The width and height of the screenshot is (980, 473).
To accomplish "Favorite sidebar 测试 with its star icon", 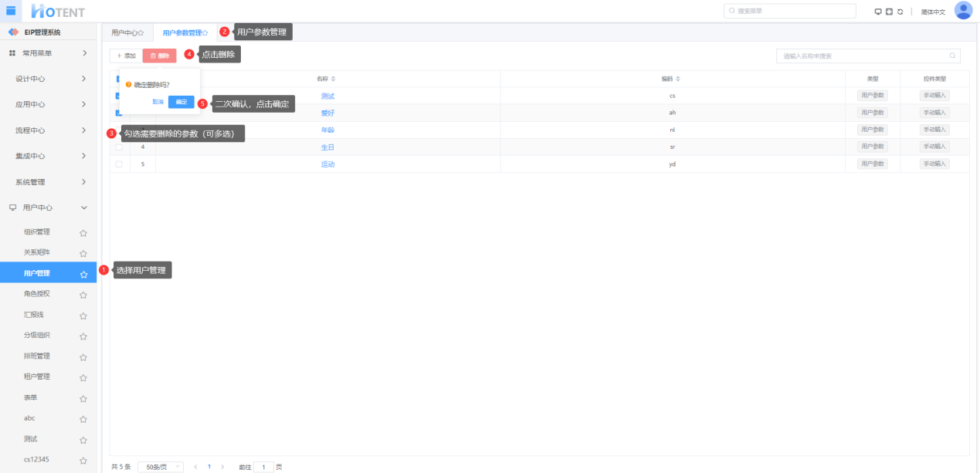I will [83, 440].
